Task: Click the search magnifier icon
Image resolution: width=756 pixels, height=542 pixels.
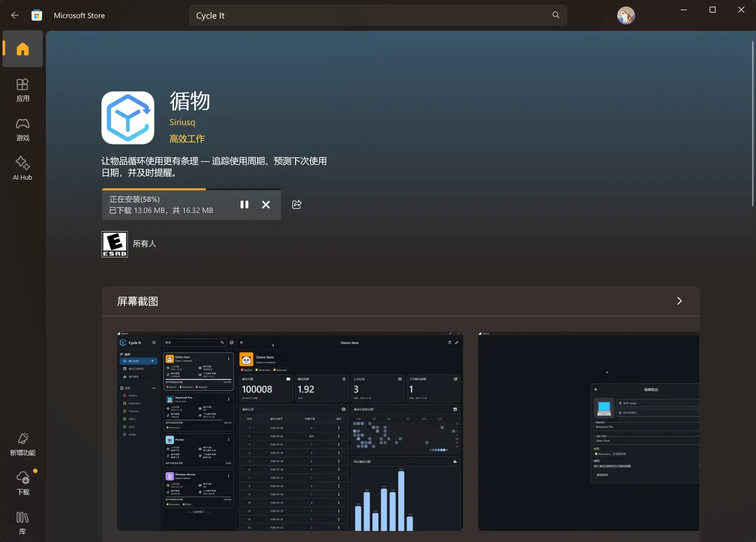Action: click(556, 15)
